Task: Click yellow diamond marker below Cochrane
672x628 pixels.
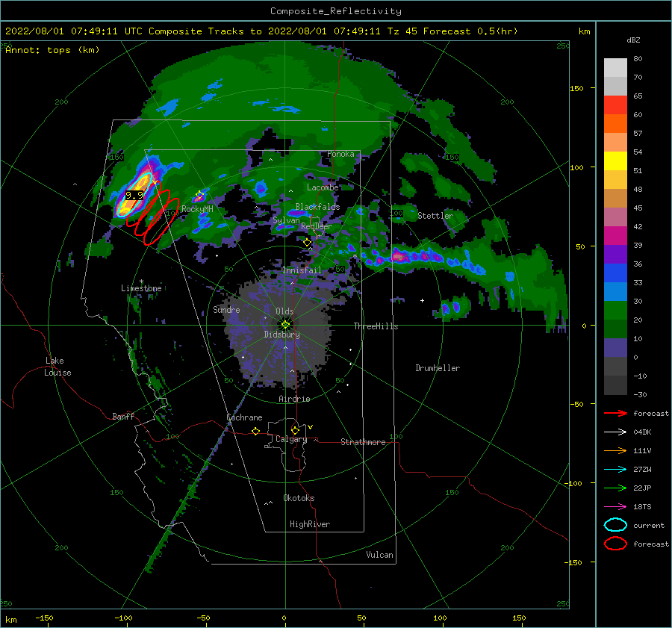Action: point(255,431)
